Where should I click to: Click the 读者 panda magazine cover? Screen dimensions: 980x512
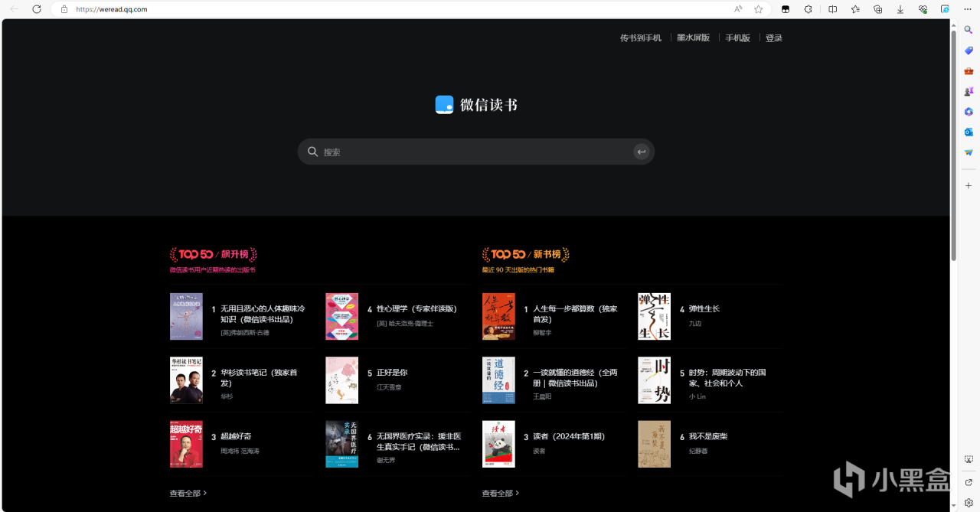pos(498,444)
